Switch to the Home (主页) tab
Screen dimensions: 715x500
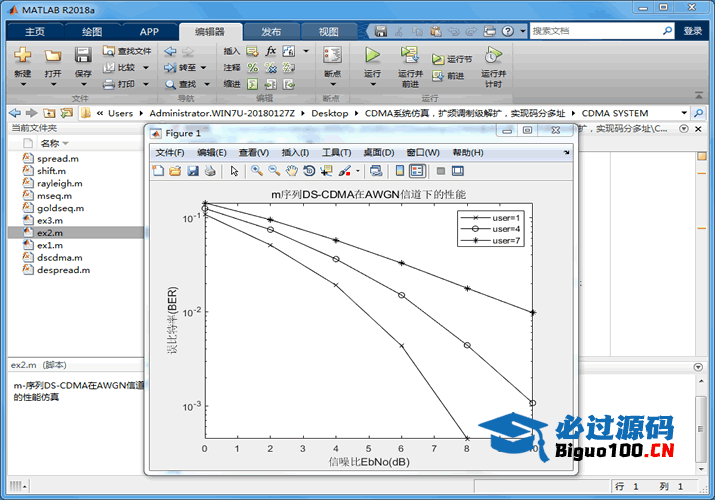coord(35,31)
